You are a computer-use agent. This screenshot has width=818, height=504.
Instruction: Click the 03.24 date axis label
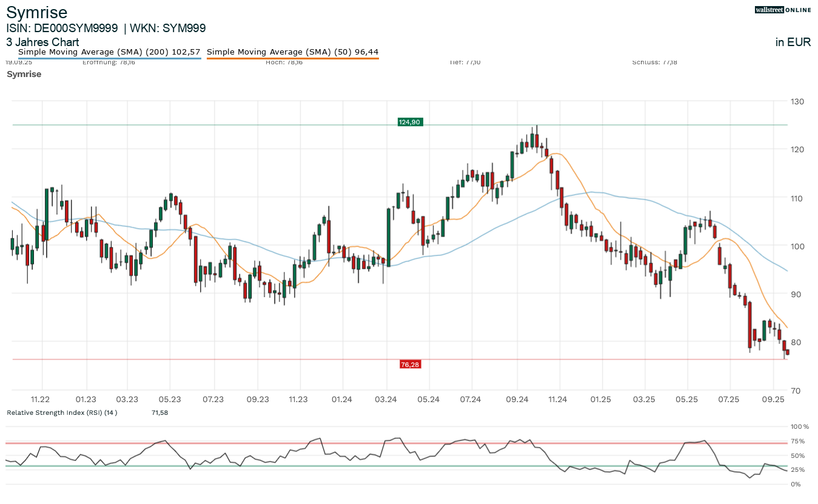click(x=386, y=399)
